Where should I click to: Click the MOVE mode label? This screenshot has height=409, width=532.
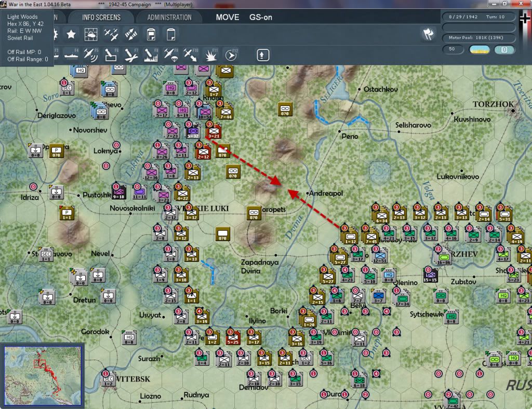click(228, 17)
